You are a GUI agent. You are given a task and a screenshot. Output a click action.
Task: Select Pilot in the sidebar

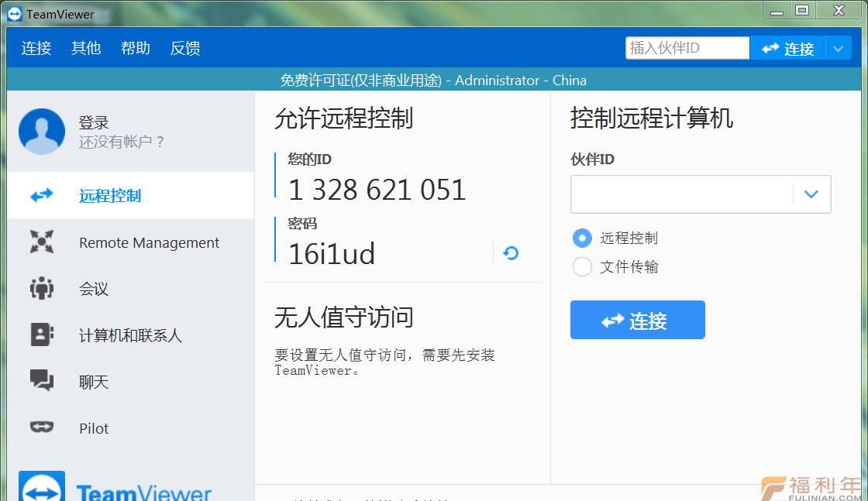click(131, 427)
